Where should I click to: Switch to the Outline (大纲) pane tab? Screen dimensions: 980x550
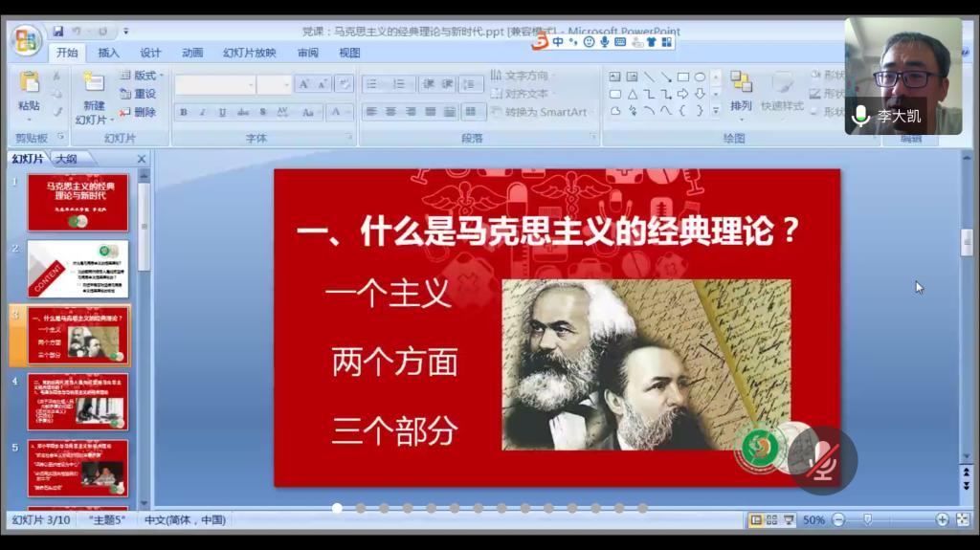(x=66, y=159)
